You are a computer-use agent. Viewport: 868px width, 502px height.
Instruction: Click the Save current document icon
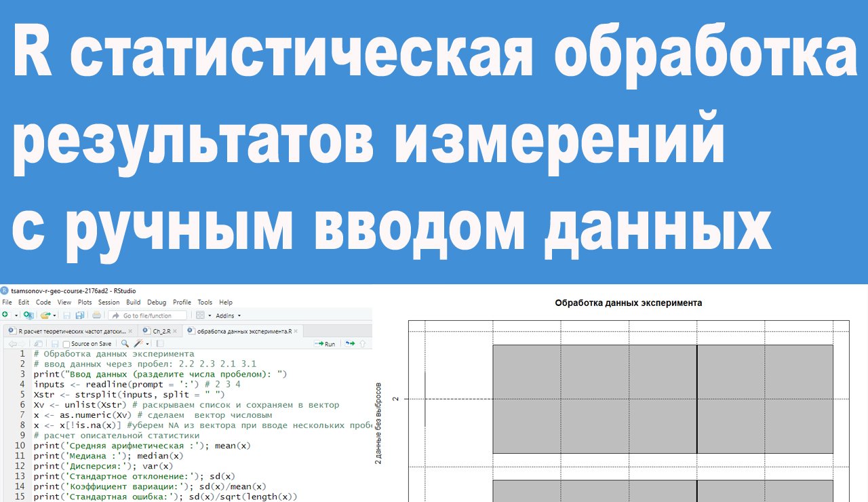66,315
